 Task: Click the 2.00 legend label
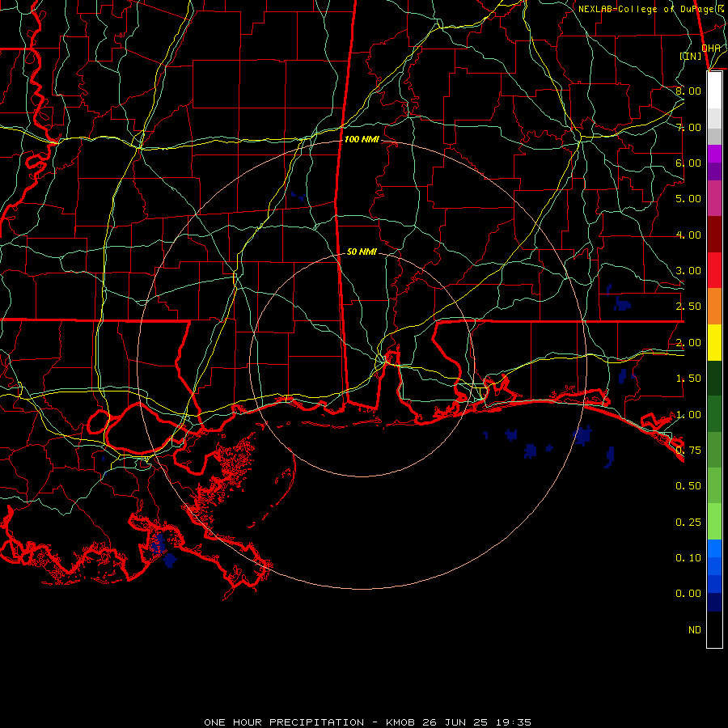[x=688, y=343]
